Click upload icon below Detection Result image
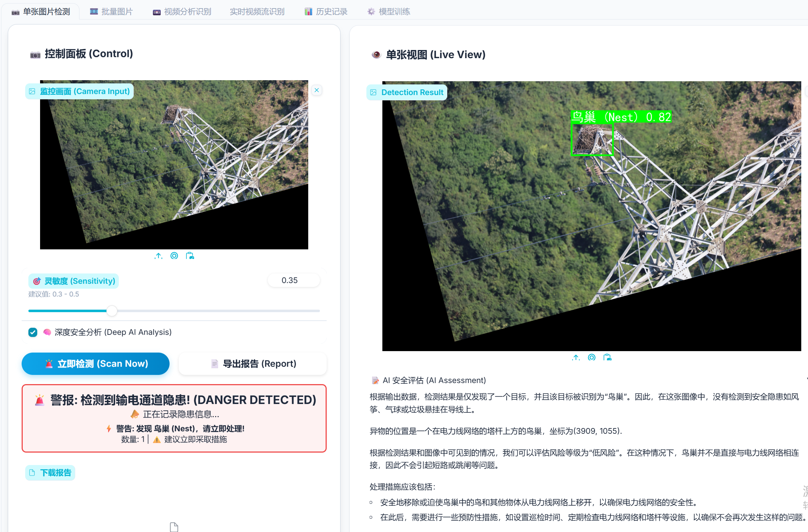 (x=576, y=358)
